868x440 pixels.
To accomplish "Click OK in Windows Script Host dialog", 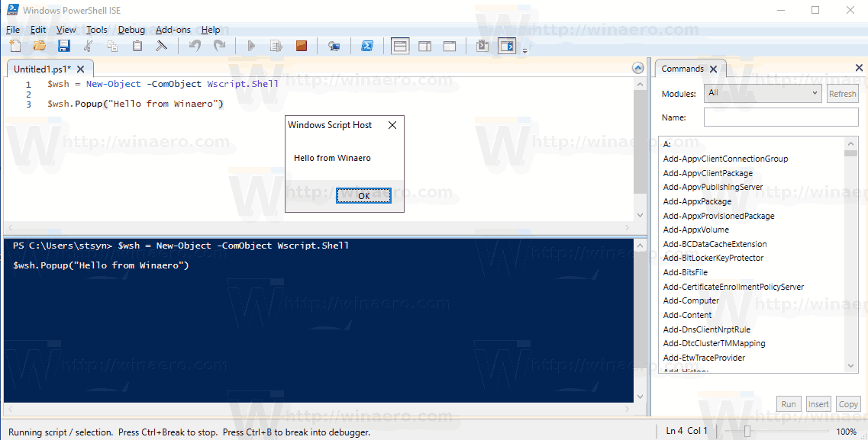I will [363, 196].
